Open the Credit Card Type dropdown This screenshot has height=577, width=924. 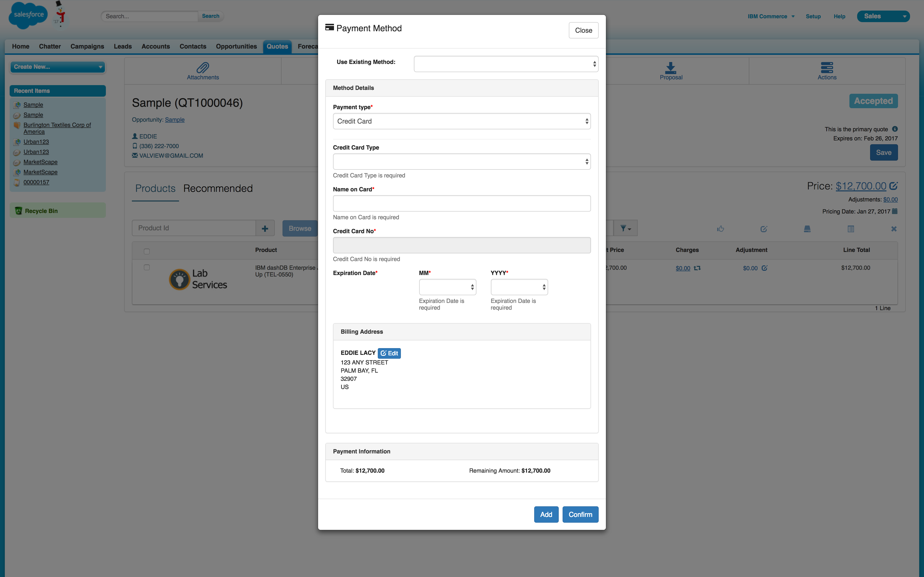click(461, 161)
